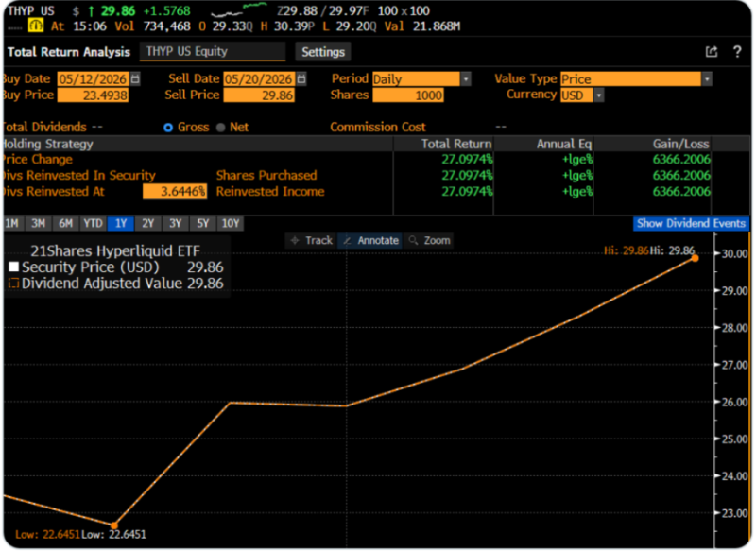The height and width of the screenshot is (551, 756).
Task: Select the 3Y range tab
Action: [176, 223]
